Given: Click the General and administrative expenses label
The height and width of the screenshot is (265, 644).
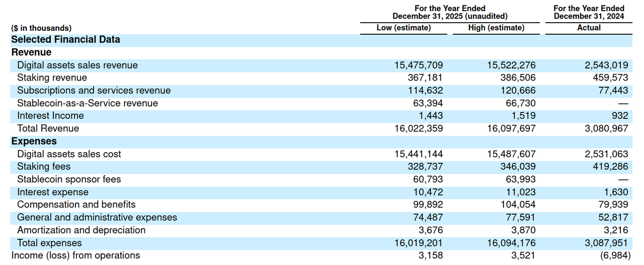Looking at the screenshot, I should pyautogui.click(x=97, y=217).
